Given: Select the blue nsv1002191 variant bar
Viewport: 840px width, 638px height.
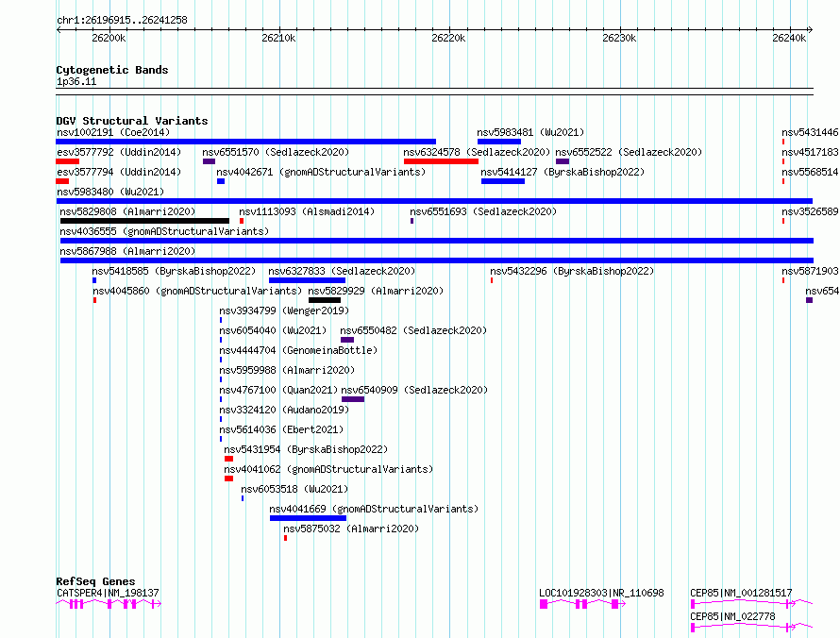Looking at the screenshot, I should [x=246, y=142].
